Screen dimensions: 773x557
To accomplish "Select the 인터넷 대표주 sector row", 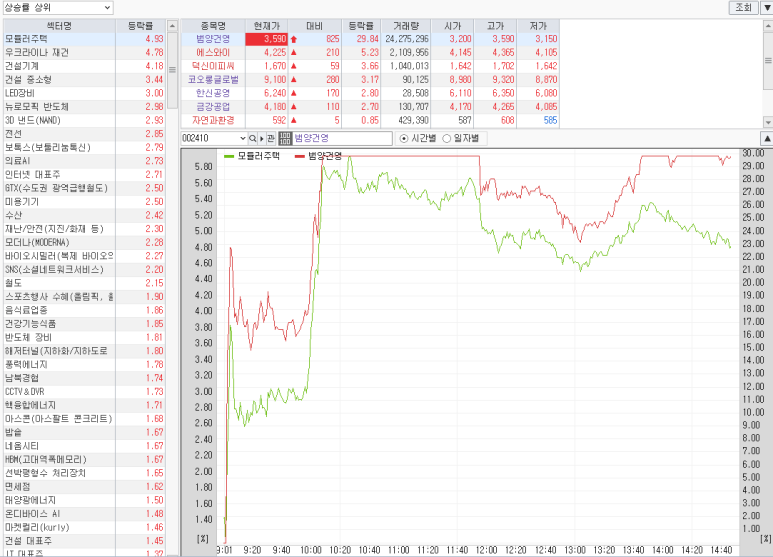I will (84, 174).
